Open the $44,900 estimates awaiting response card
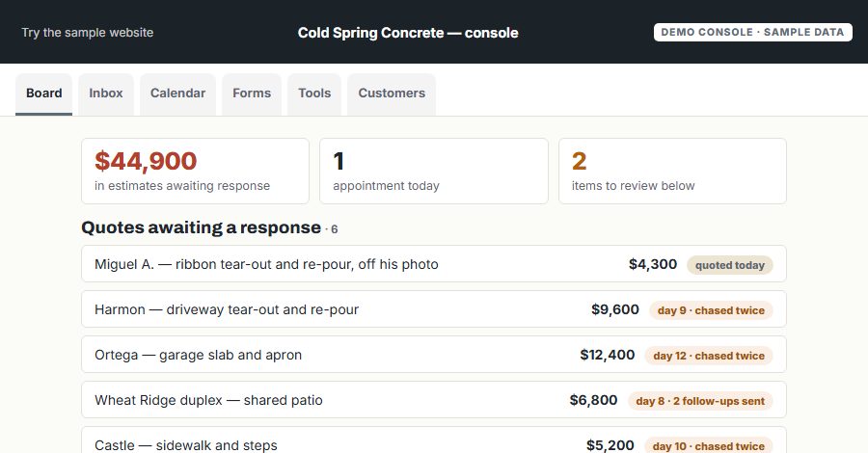The width and height of the screenshot is (868, 453). 195,171
